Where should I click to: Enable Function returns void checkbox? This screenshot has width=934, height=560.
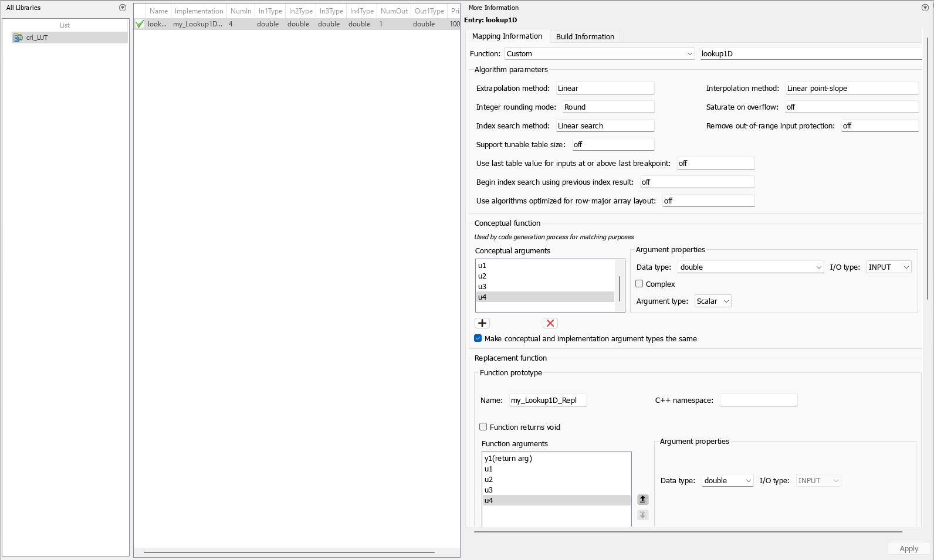(483, 427)
